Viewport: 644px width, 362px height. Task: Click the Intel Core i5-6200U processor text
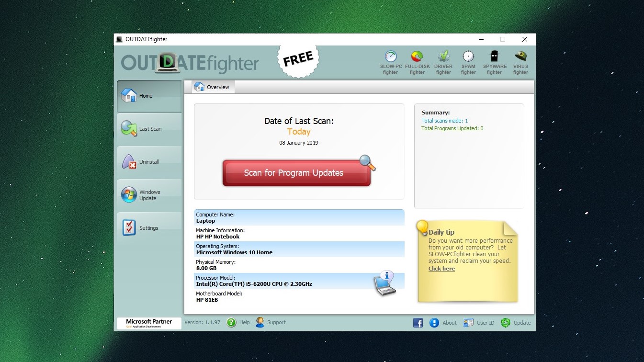[254, 284]
